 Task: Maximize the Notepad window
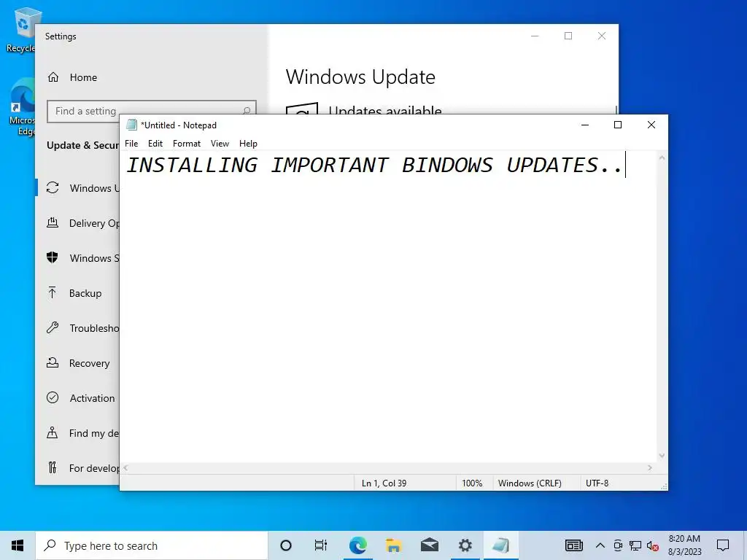[x=618, y=125]
